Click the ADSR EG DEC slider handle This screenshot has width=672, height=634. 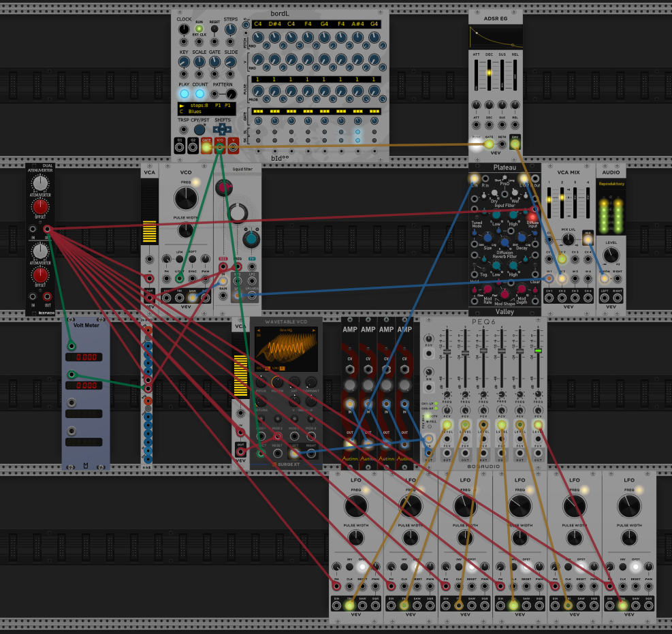point(489,73)
